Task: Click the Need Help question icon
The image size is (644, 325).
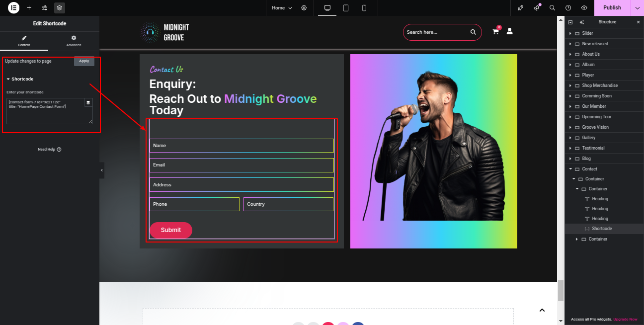Action: [59, 149]
